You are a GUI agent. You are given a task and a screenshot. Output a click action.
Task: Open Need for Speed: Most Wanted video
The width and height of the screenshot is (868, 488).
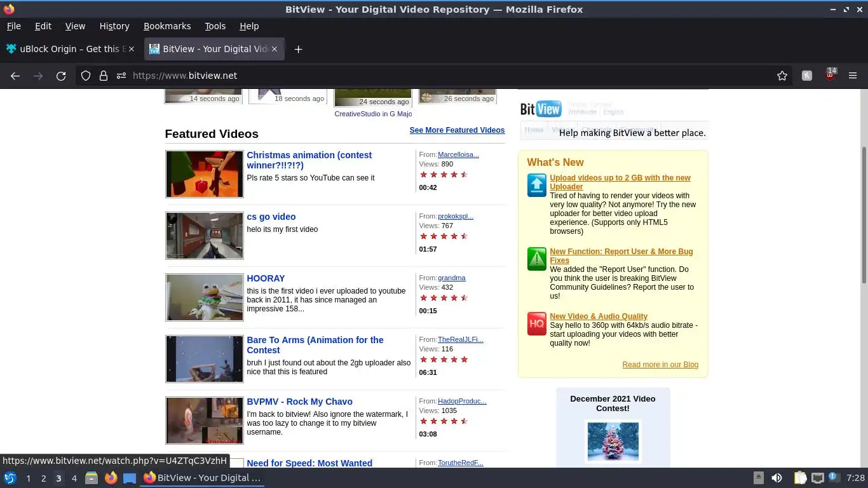coord(309,463)
